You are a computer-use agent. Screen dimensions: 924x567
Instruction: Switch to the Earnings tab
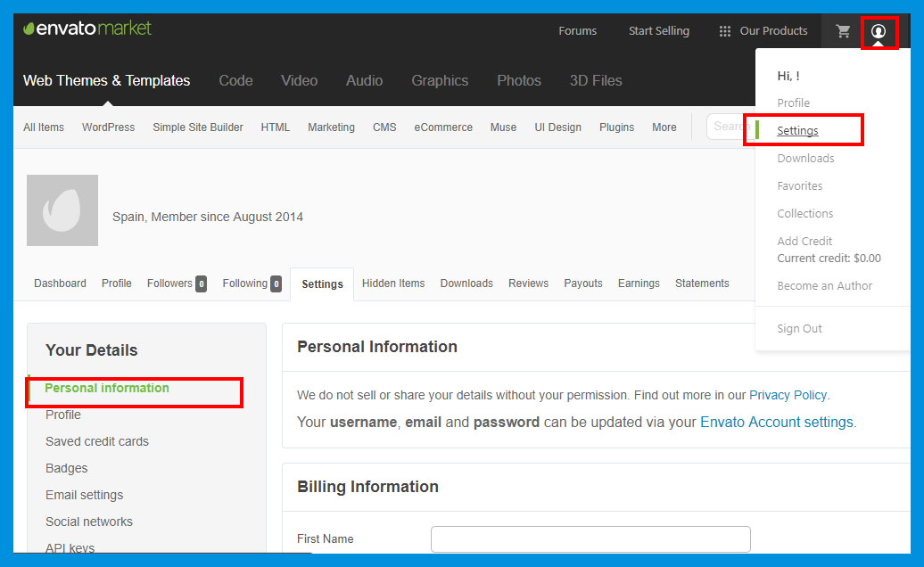pos(639,283)
